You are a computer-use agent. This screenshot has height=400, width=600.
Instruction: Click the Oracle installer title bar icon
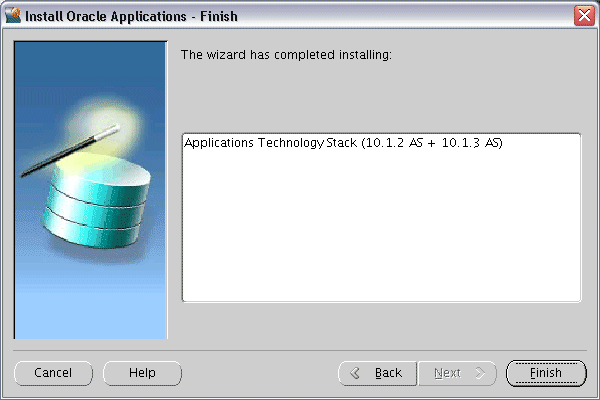13,16
